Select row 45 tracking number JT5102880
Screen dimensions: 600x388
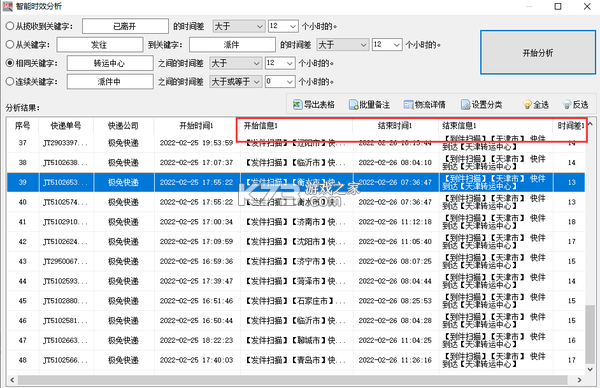(65, 301)
